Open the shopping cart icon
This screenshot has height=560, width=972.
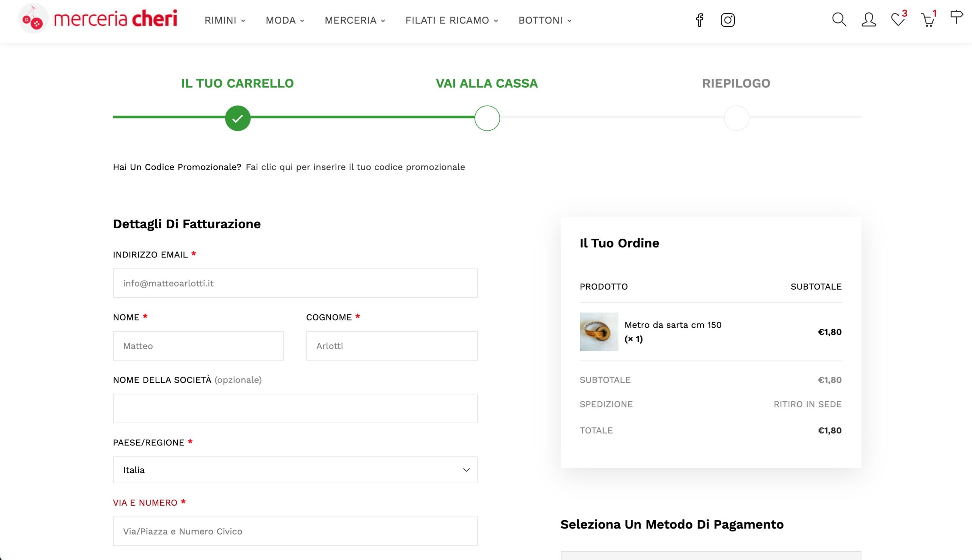[927, 20]
